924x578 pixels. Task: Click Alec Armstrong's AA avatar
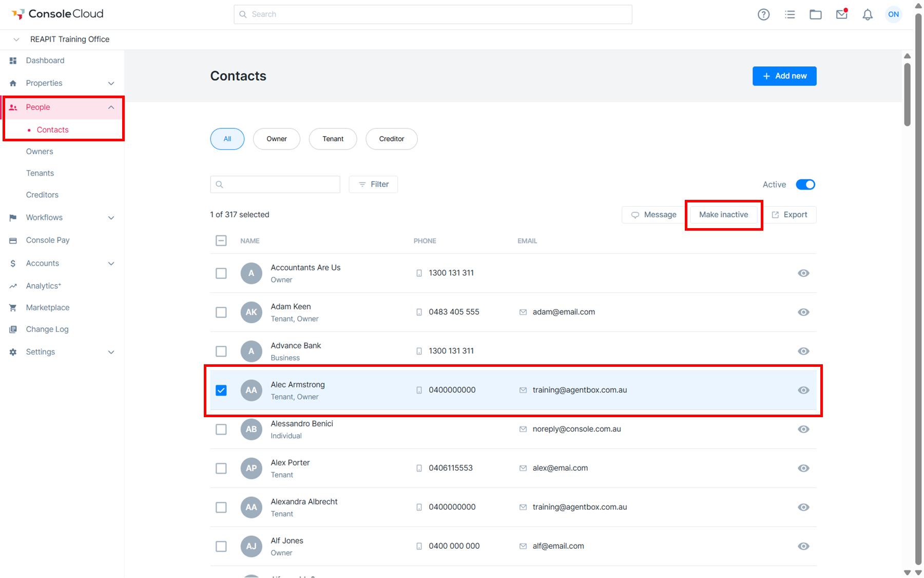(252, 390)
